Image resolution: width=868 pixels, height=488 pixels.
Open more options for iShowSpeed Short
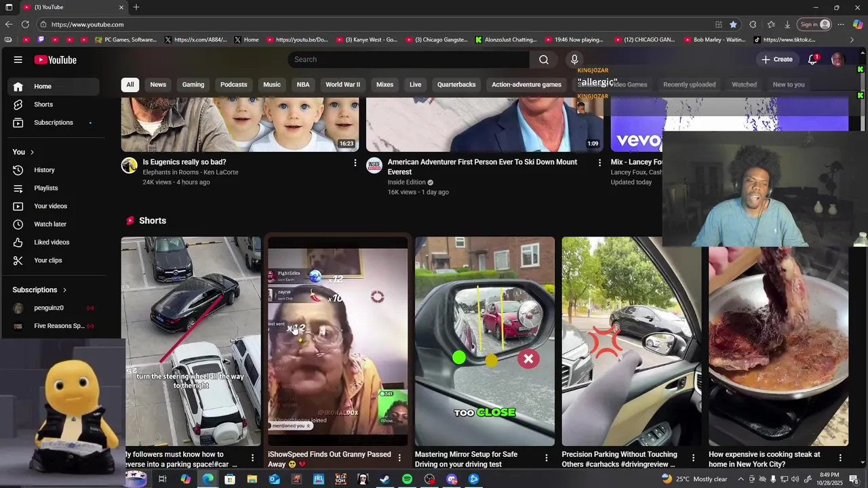tap(399, 458)
